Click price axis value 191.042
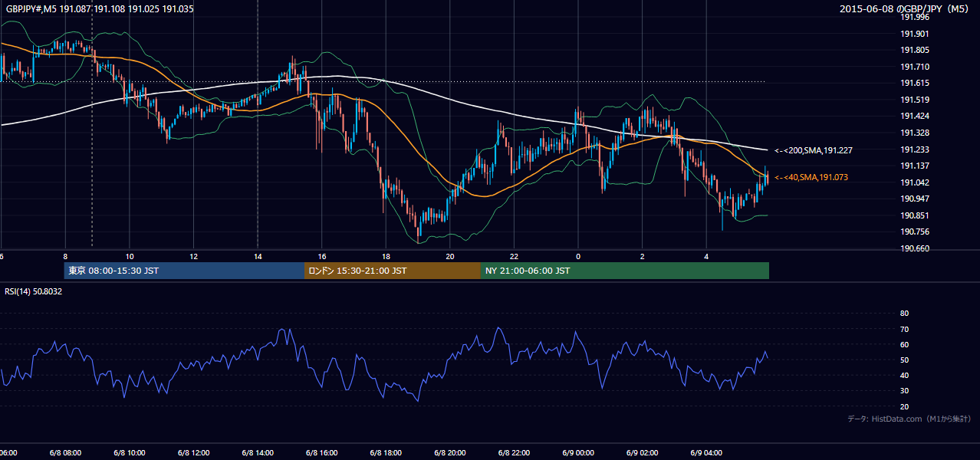 coord(914,182)
